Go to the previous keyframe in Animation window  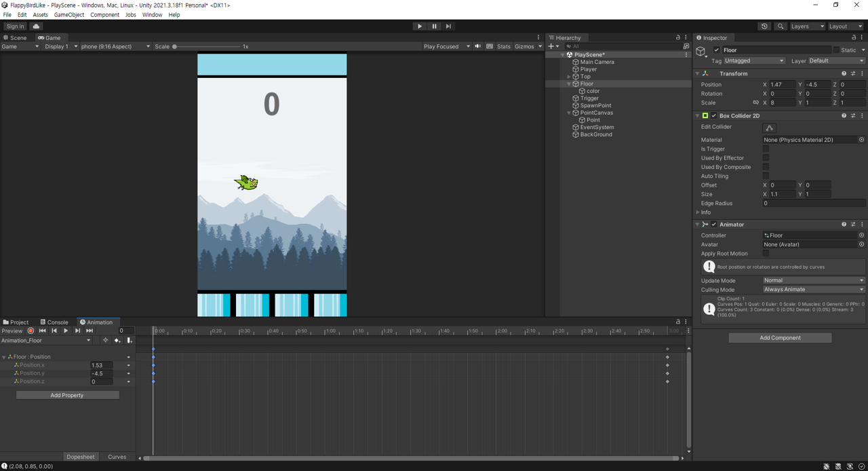click(54, 331)
